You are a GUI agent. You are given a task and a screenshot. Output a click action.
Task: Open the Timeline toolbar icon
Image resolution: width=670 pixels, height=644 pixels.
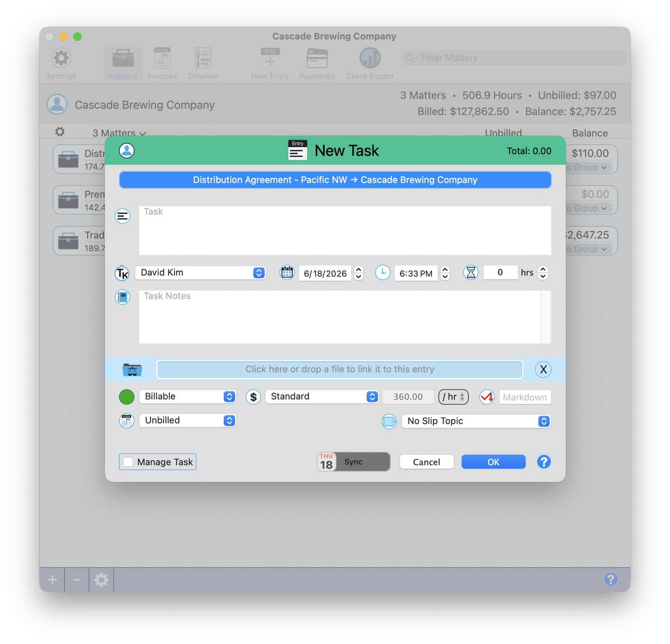tap(203, 58)
